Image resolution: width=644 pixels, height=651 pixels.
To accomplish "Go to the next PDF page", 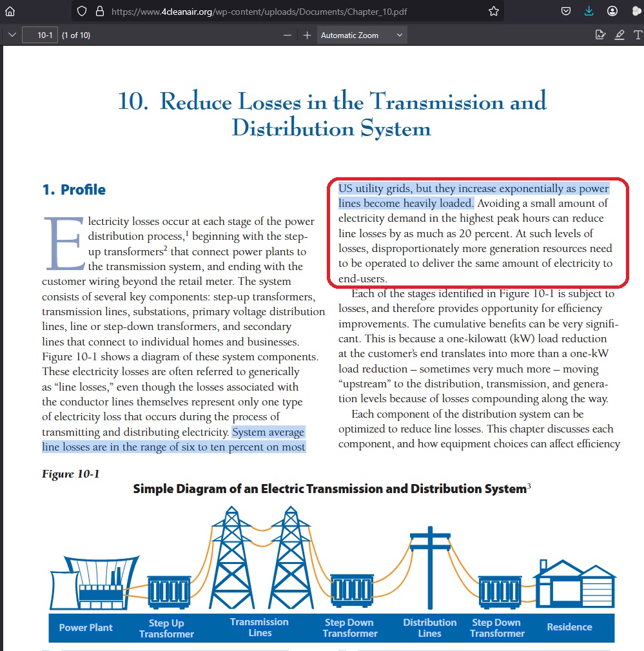I will coord(12,35).
